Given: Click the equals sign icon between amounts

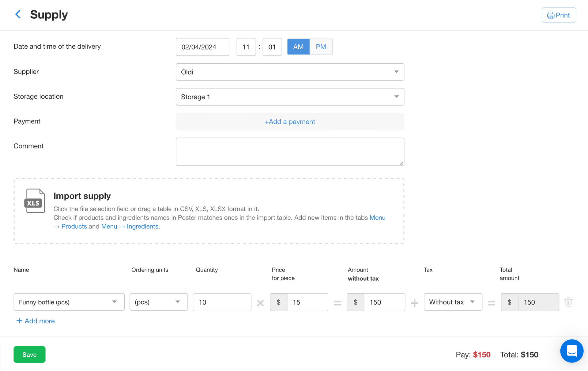Looking at the screenshot, I should [x=491, y=302].
